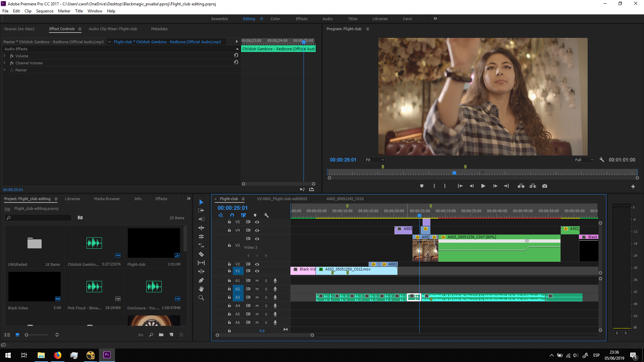Select the Pen tool

[x=201, y=280]
